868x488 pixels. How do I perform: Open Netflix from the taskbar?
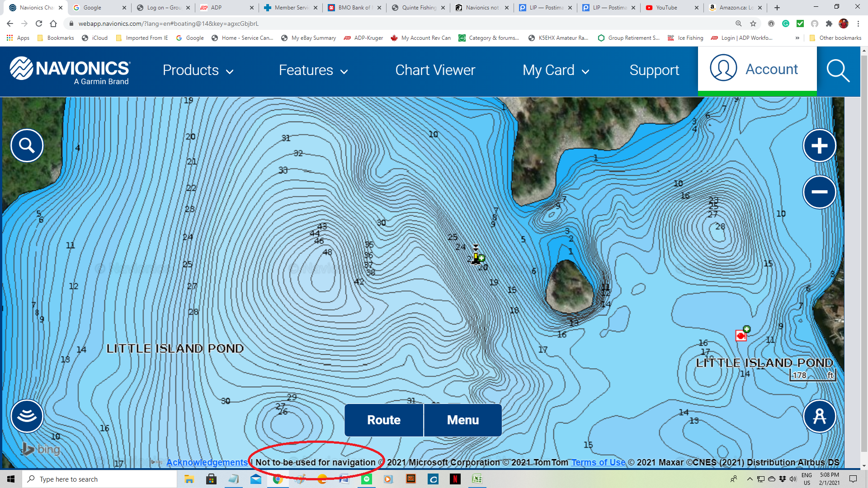coord(455,479)
